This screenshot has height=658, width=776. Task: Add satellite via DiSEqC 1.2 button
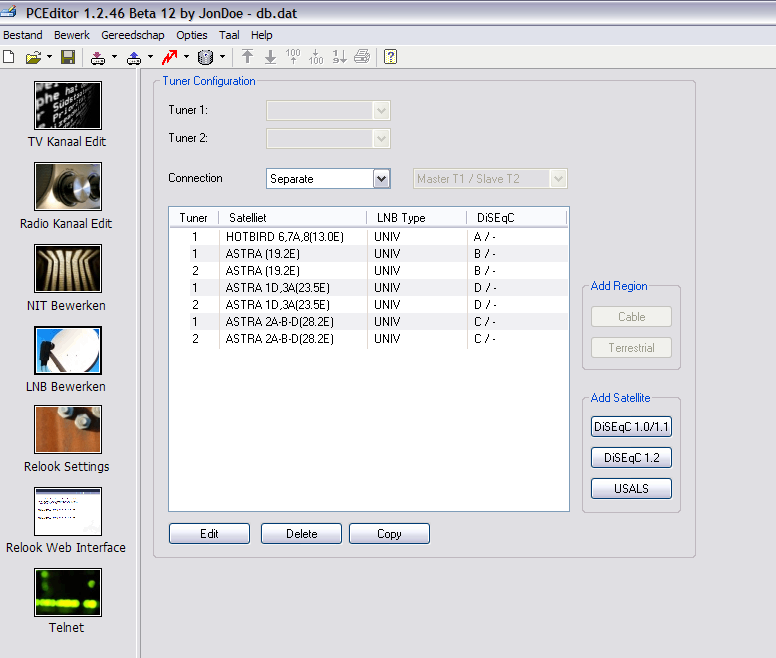pos(631,458)
